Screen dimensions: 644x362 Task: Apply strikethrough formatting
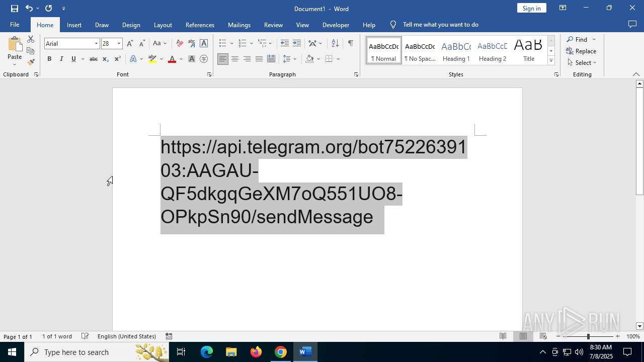click(94, 59)
